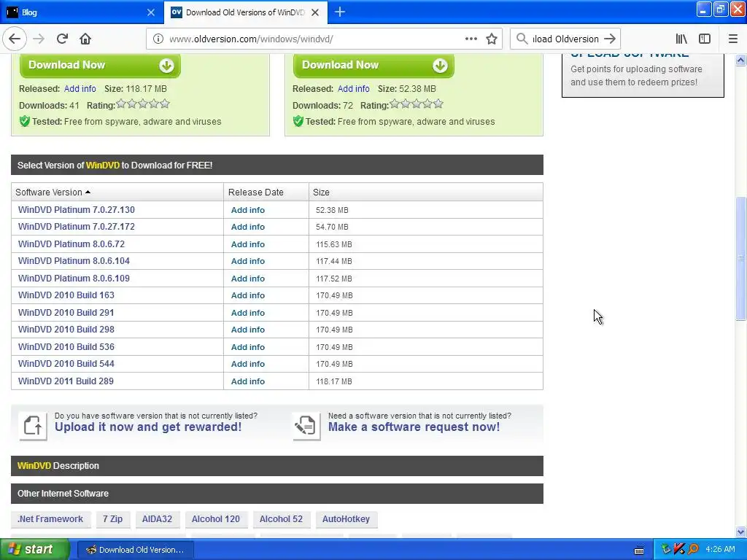The height and width of the screenshot is (560, 747).
Task: Open the .Net Framework software tag
Action: (50, 519)
